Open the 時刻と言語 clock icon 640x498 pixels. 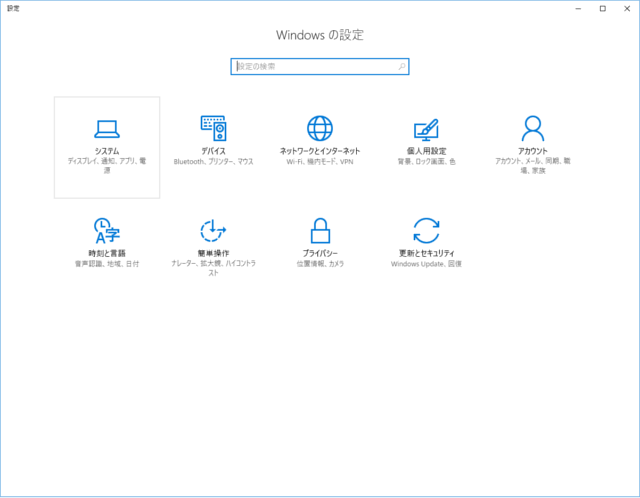click(x=107, y=231)
